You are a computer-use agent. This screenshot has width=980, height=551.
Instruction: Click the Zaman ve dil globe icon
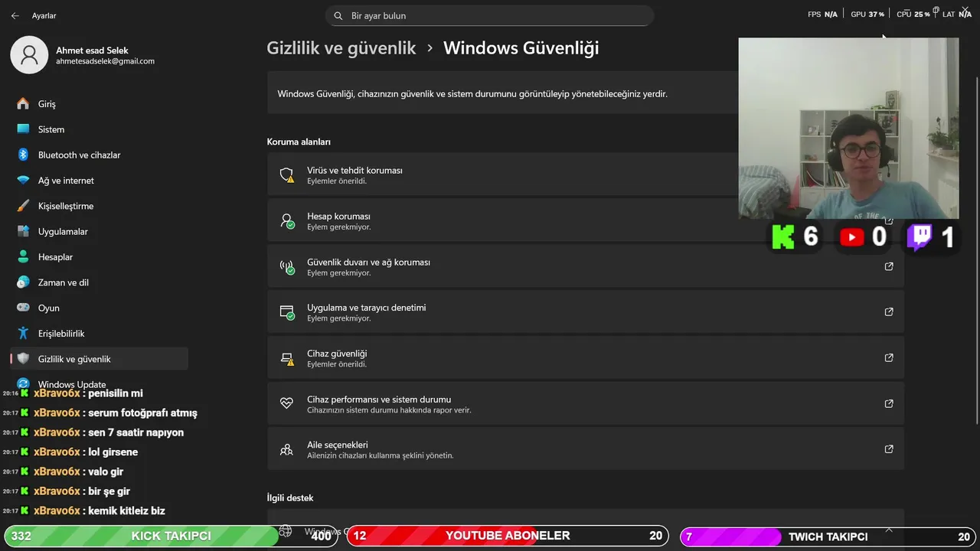pyautogui.click(x=23, y=282)
